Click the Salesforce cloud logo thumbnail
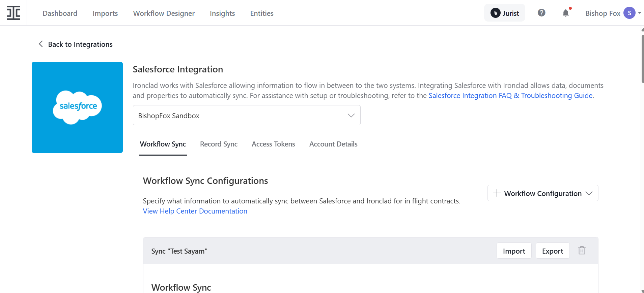The width and height of the screenshot is (644, 293). point(77,107)
